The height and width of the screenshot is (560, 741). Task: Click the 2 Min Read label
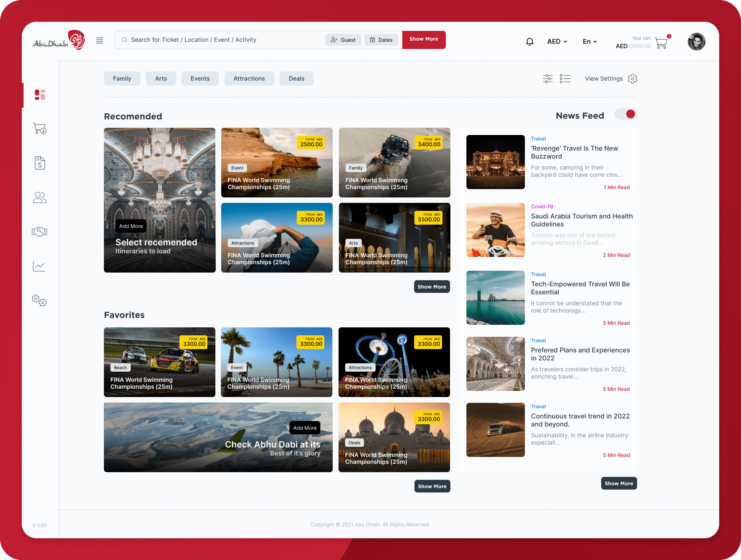pos(616,255)
